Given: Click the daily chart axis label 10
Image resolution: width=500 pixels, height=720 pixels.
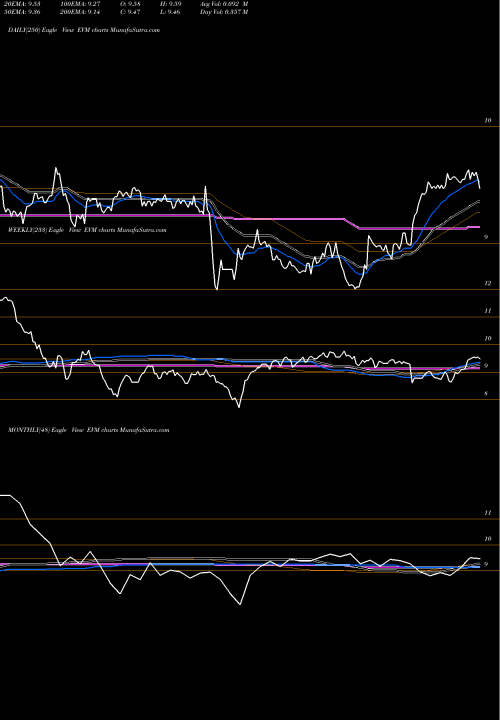Looking at the screenshot, I should 488,120.
